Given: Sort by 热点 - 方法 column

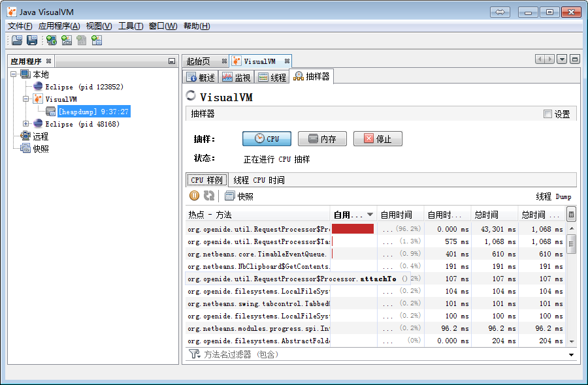Looking at the screenshot, I should [257, 215].
